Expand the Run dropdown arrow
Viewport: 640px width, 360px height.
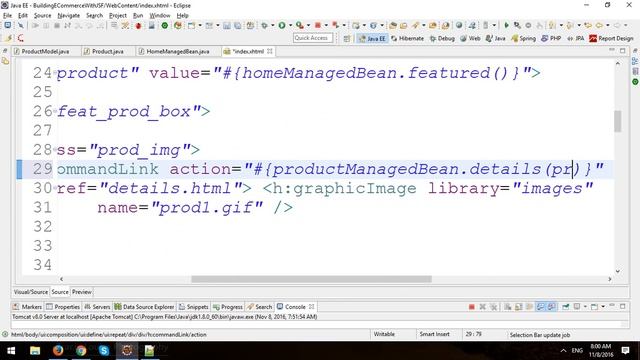(290, 25)
